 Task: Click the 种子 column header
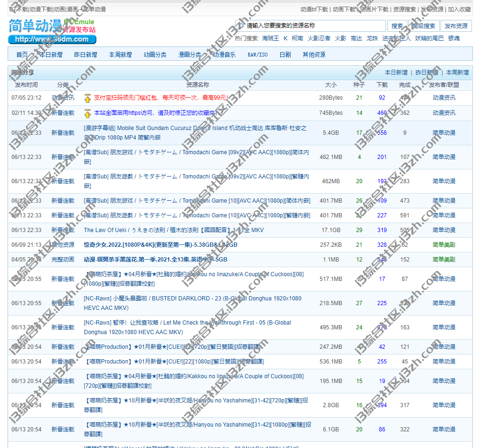click(x=359, y=84)
